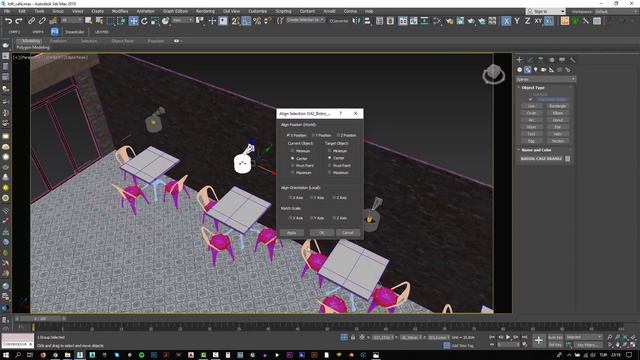The image size is (640, 360).
Task: Open Windows taskbar search icon
Action: (18, 355)
